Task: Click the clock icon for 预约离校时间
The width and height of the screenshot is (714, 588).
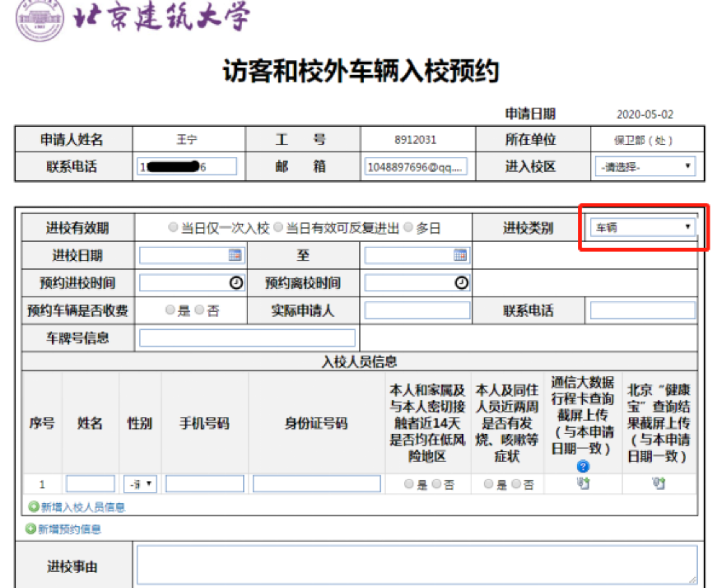Action: coord(461,283)
